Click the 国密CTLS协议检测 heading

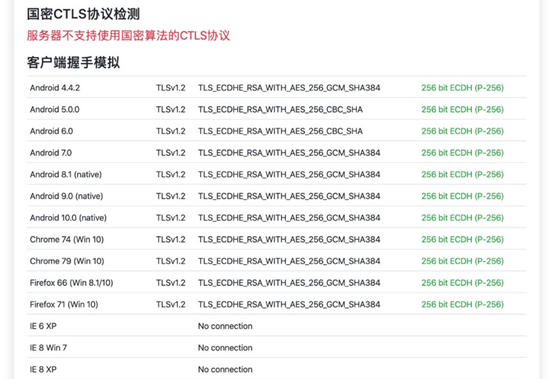coord(83,14)
